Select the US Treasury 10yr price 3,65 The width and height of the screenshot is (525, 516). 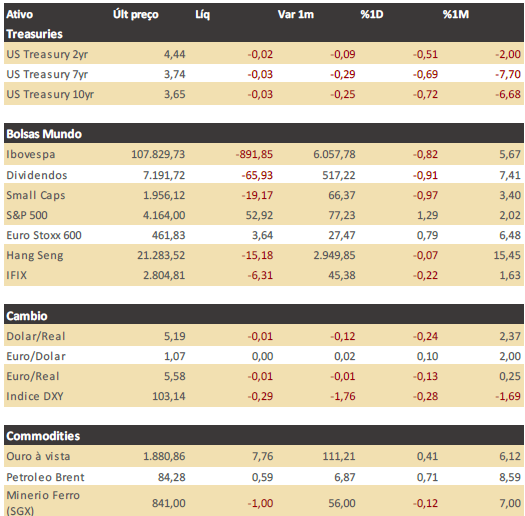(174, 94)
